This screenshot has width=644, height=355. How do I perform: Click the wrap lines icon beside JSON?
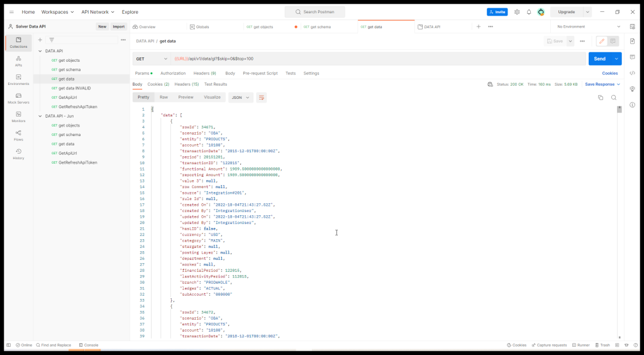[x=262, y=98]
